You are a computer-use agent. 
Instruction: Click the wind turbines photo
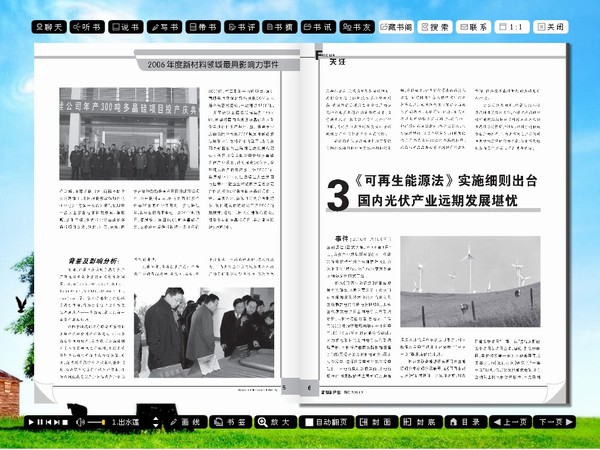[x=470, y=281]
